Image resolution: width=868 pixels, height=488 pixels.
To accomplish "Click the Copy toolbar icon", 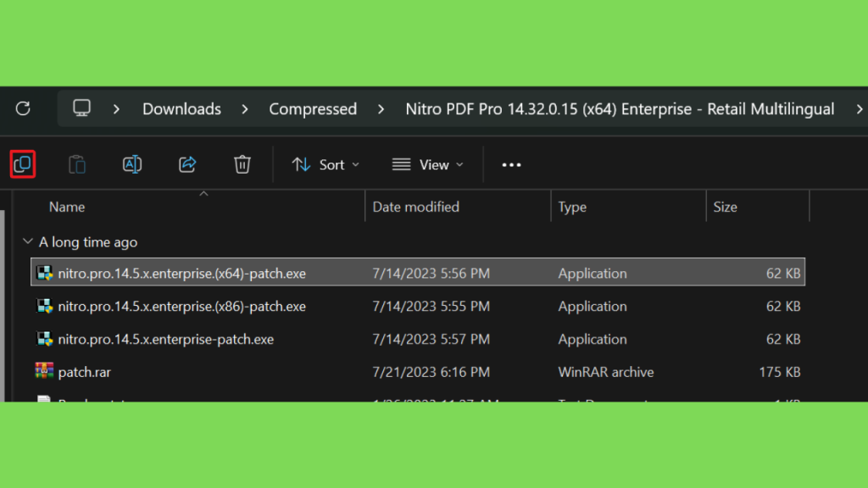I will pyautogui.click(x=23, y=164).
